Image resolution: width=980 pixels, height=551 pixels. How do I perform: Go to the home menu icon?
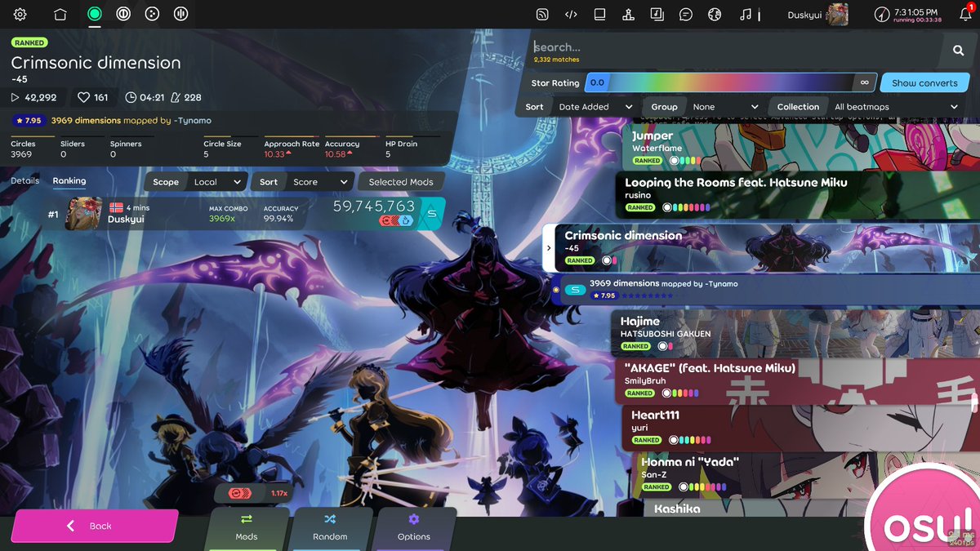click(x=60, y=14)
